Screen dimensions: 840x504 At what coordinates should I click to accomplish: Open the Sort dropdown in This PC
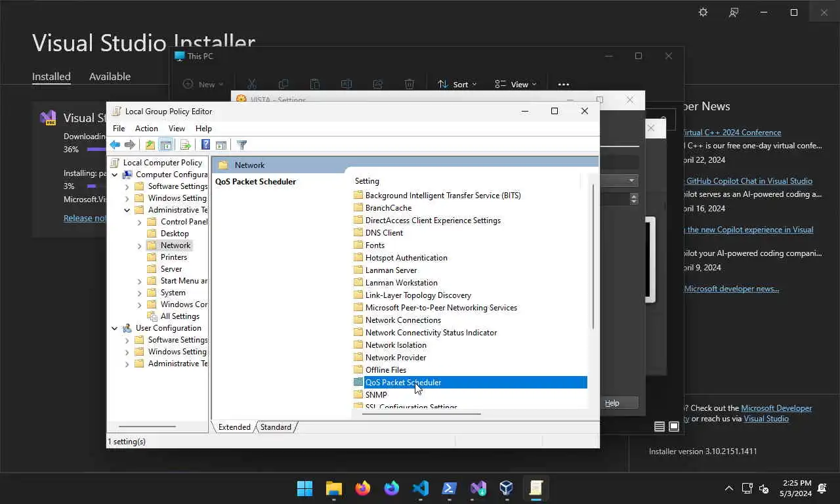tap(457, 84)
